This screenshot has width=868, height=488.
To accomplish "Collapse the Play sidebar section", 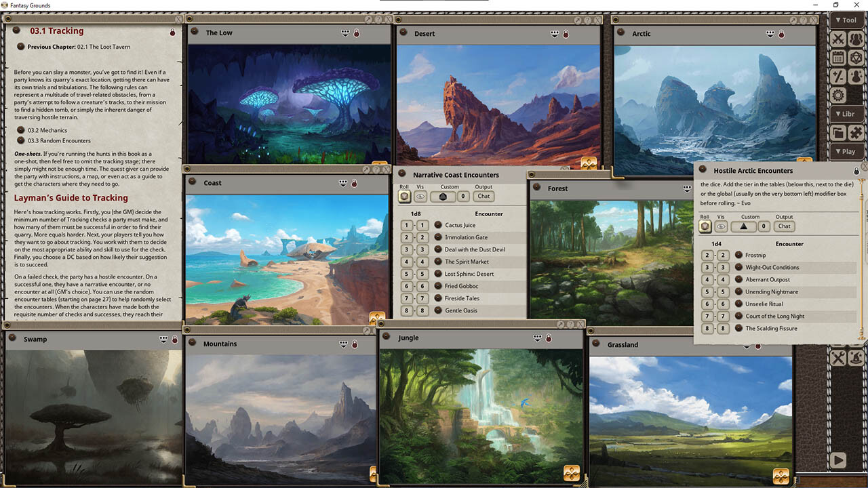I will [x=847, y=152].
